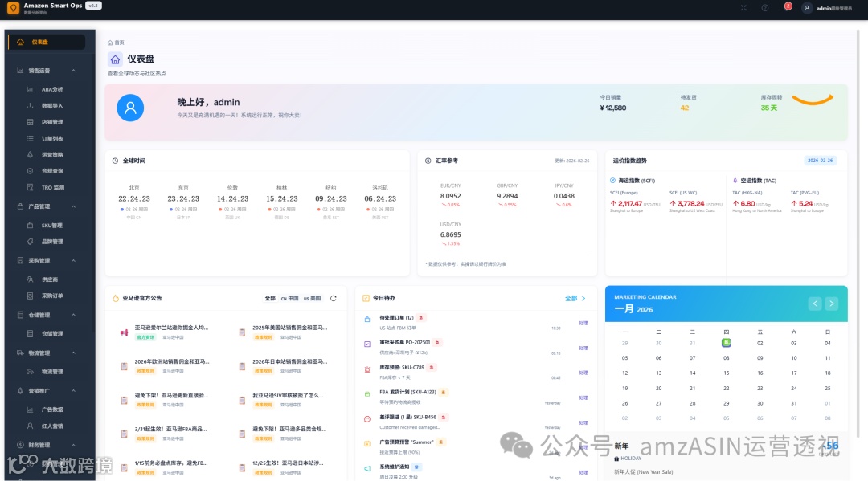Select the US 美国 announcement filter
868x481 pixels.
click(x=312, y=298)
